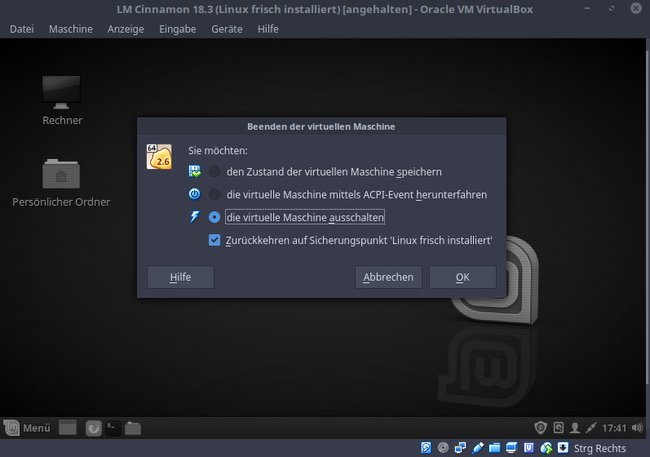Screen dimensions: 650x457
Task: Click the save-state floppy icon
Action: click(x=194, y=171)
